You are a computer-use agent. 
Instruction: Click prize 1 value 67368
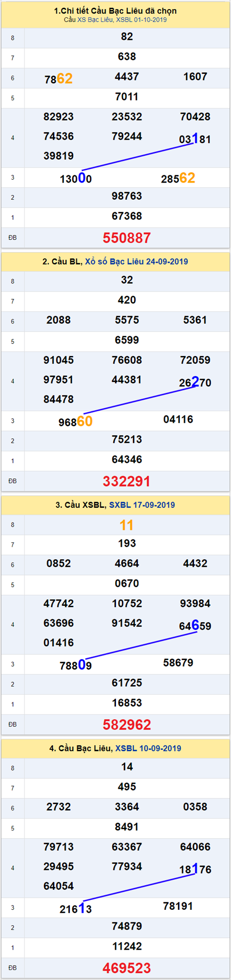tap(127, 216)
